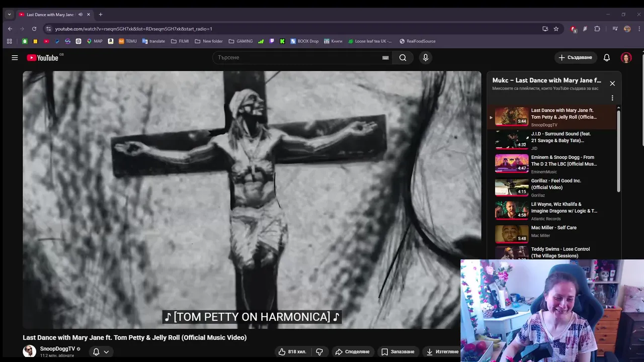Go back with browser back arrow
Image resolution: width=644 pixels, height=362 pixels.
point(10,29)
